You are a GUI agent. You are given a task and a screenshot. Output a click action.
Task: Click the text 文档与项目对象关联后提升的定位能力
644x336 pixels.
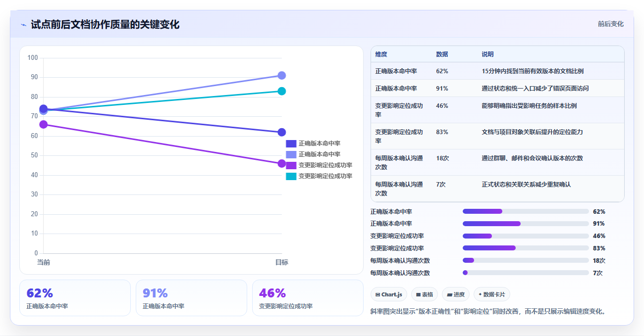(x=532, y=132)
